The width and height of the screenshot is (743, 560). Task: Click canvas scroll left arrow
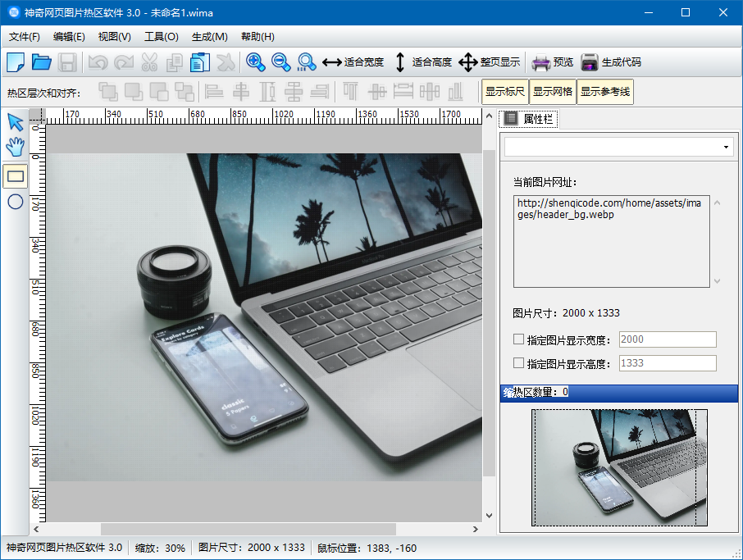(x=36, y=529)
